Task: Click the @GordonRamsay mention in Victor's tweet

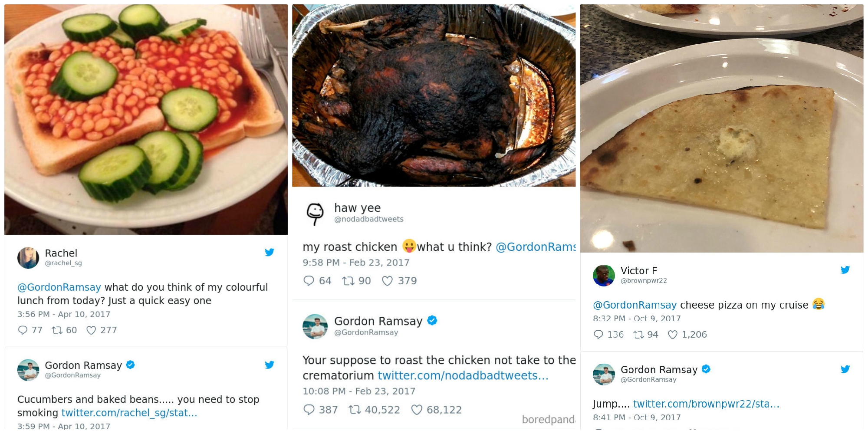Action: [x=635, y=305]
